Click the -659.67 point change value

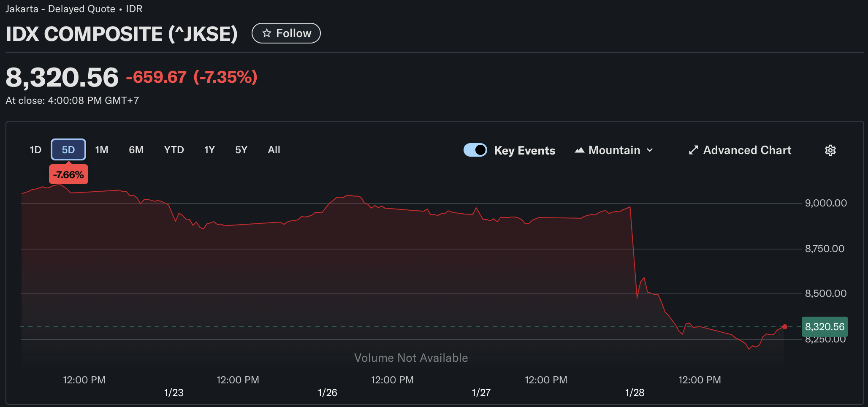pyautogui.click(x=156, y=77)
